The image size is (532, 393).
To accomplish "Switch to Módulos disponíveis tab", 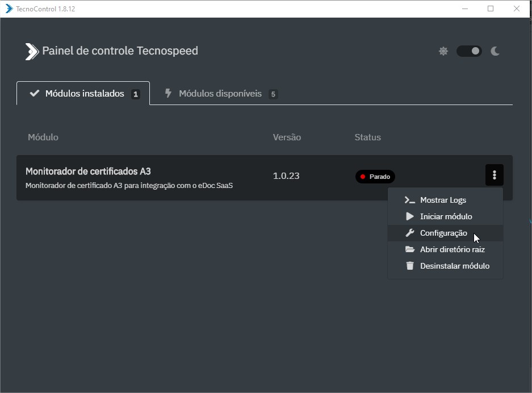I will click(x=221, y=94).
